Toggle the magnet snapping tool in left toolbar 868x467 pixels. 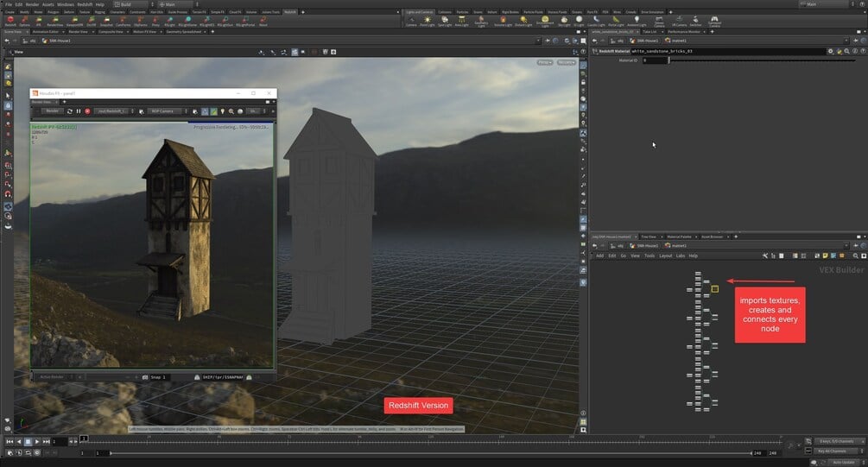pyautogui.click(x=8, y=194)
